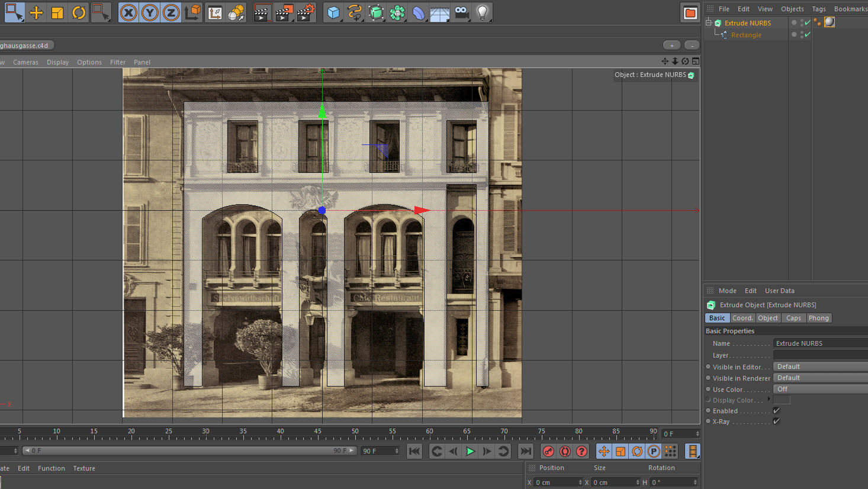Activate the Rotate tool in top toolbar

coord(78,12)
